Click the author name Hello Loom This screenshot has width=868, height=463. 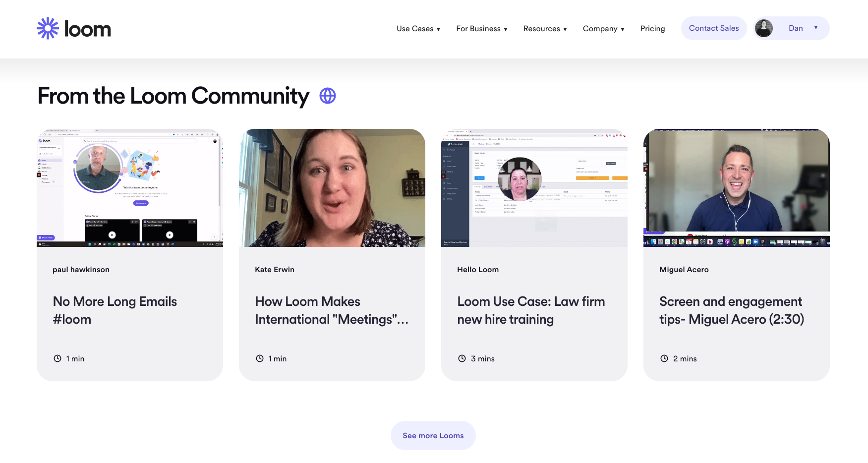(x=478, y=270)
